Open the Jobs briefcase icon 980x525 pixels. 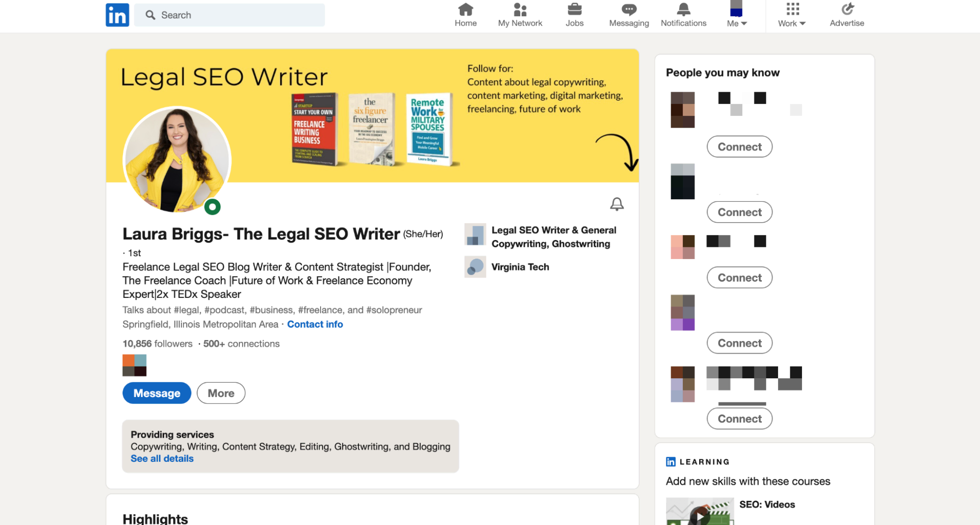coord(574,10)
